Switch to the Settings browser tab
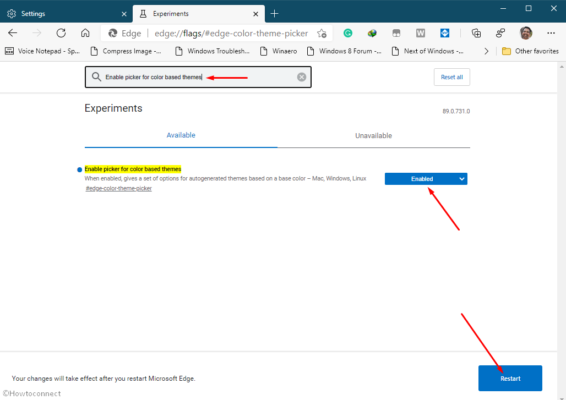566x400 pixels. 66,14
